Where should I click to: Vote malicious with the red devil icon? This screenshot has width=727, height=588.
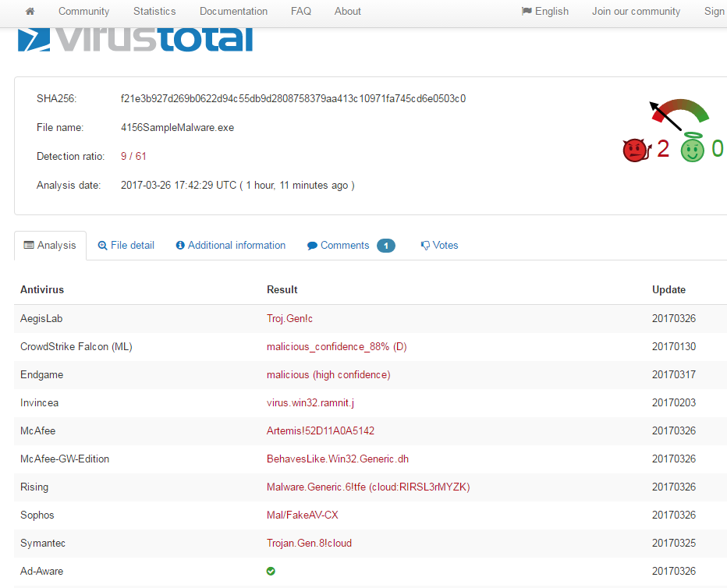click(637, 150)
